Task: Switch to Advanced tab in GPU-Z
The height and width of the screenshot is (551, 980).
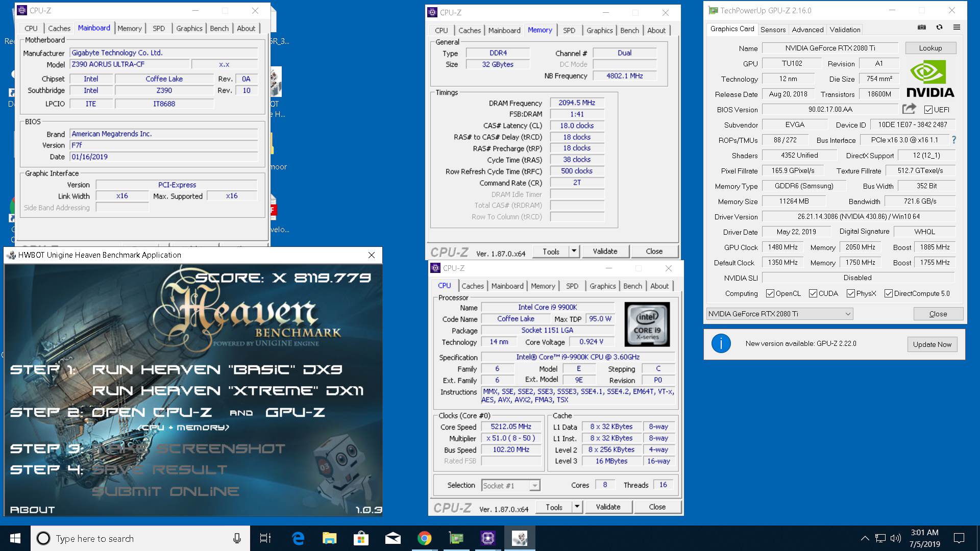Action: 807,30
